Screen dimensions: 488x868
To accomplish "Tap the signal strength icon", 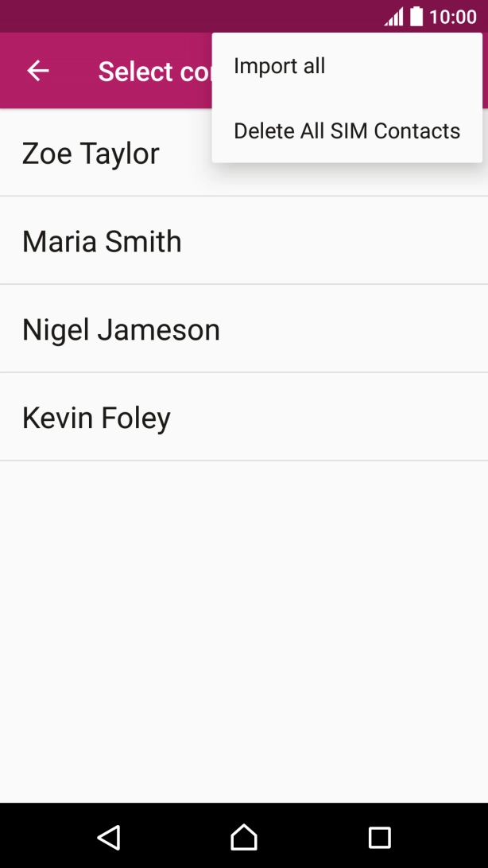I will pyautogui.click(x=393, y=17).
